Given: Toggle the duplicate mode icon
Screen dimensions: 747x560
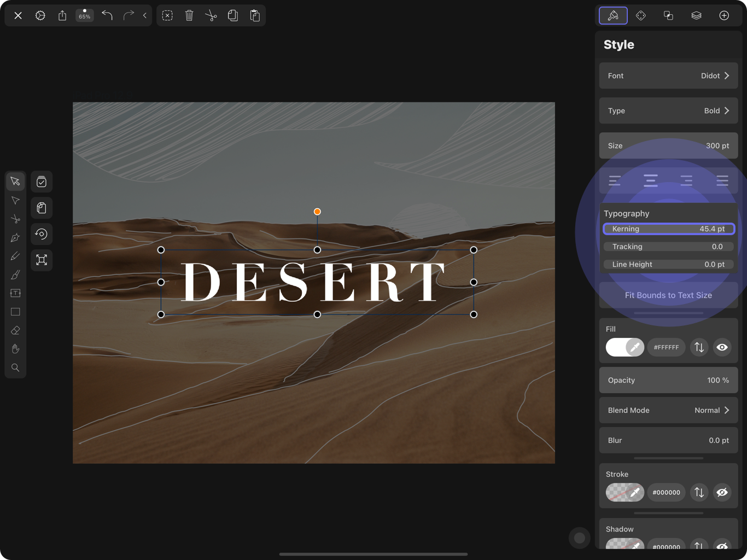Looking at the screenshot, I should click(x=42, y=208).
